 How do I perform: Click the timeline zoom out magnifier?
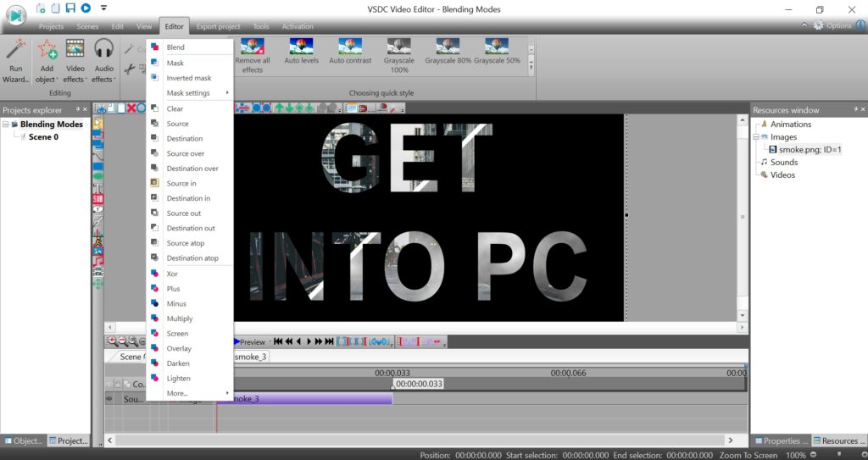coord(122,341)
